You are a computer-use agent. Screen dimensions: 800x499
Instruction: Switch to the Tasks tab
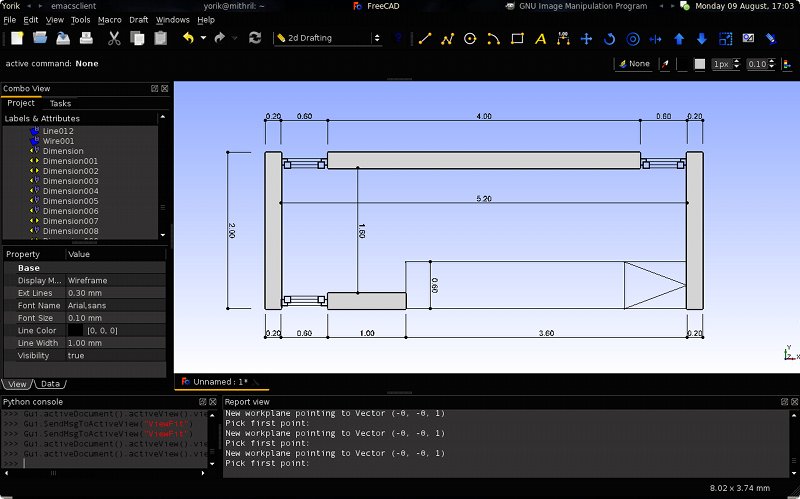pyautogui.click(x=60, y=103)
